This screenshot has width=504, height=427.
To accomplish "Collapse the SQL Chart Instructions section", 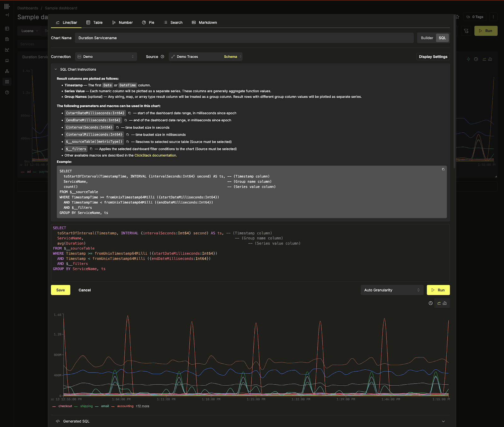I will point(56,69).
